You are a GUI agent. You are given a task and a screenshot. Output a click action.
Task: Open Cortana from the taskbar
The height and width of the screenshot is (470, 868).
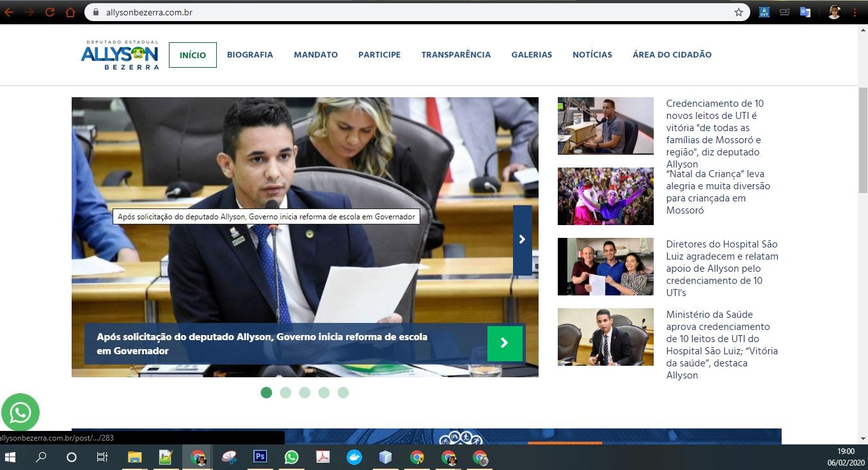pos(72,457)
